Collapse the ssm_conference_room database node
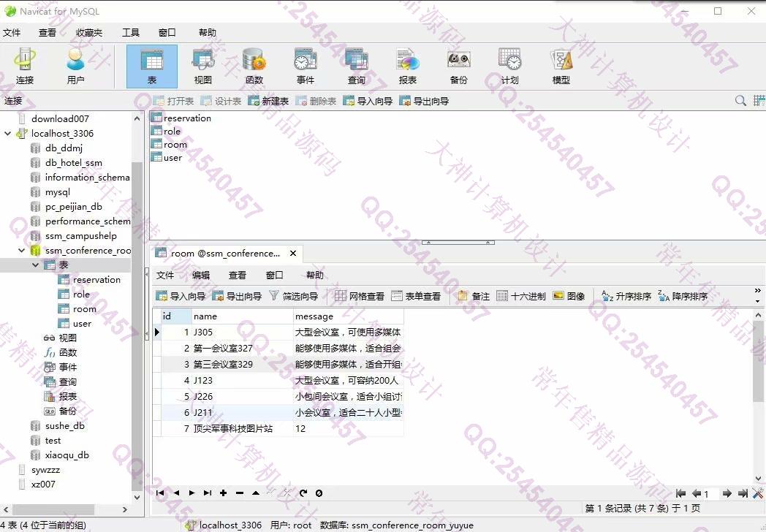The height and width of the screenshot is (532, 766). pyautogui.click(x=22, y=251)
